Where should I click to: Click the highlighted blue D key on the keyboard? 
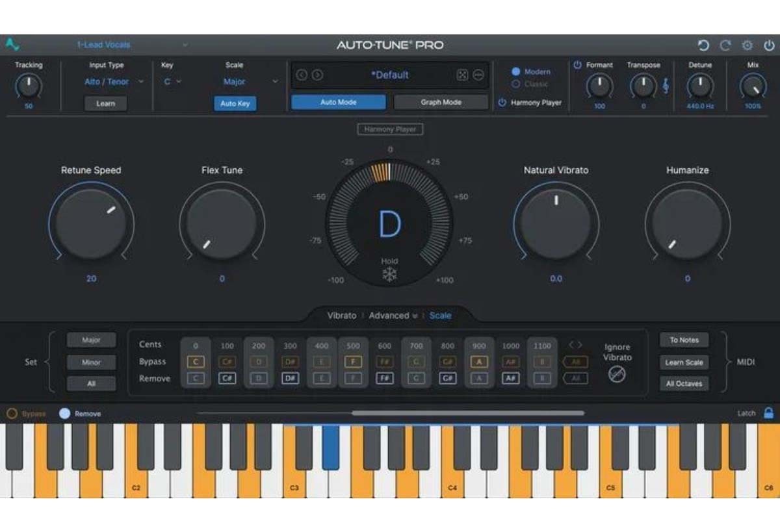[330, 448]
